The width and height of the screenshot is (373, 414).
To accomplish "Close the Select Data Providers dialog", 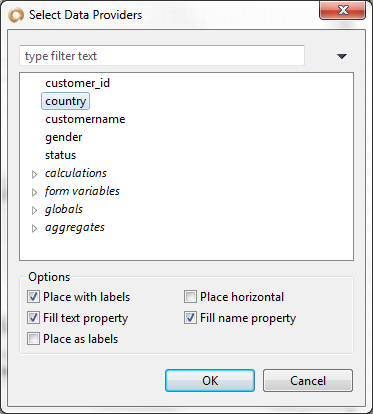I will click(343, 11).
